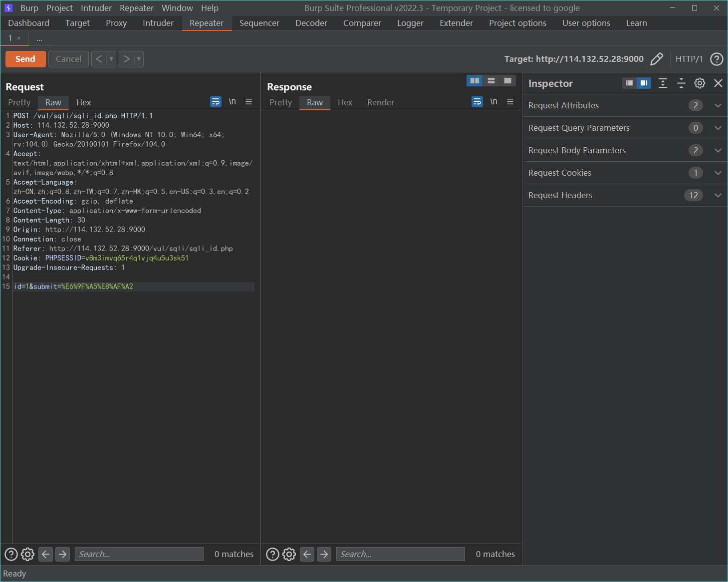The image size is (728, 582).
Task: Toggle Response non-printable characters \n
Action: point(494,101)
